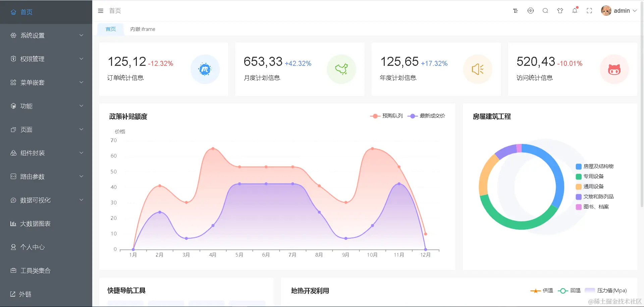The height and width of the screenshot is (307, 644).
Task: Click the red cat icon on 访问统计信息 card
Action: [x=614, y=69]
